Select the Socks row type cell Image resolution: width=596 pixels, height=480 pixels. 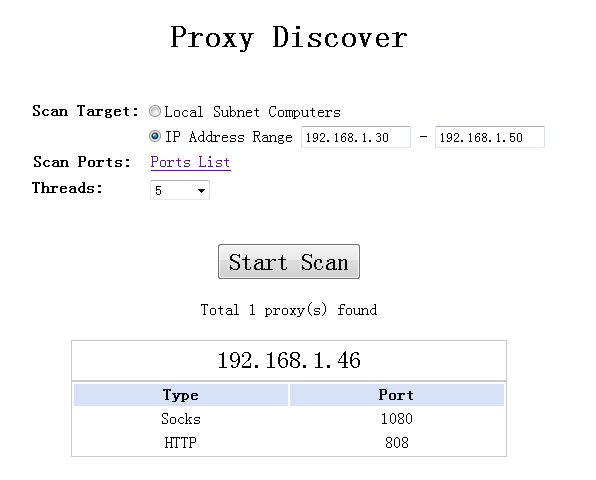[181, 419]
